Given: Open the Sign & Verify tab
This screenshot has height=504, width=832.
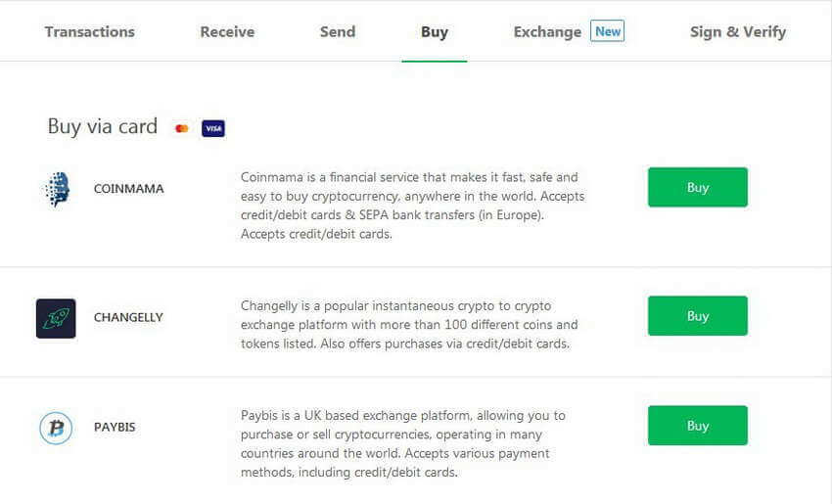Looking at the screenshot, I should click(738, 32).
